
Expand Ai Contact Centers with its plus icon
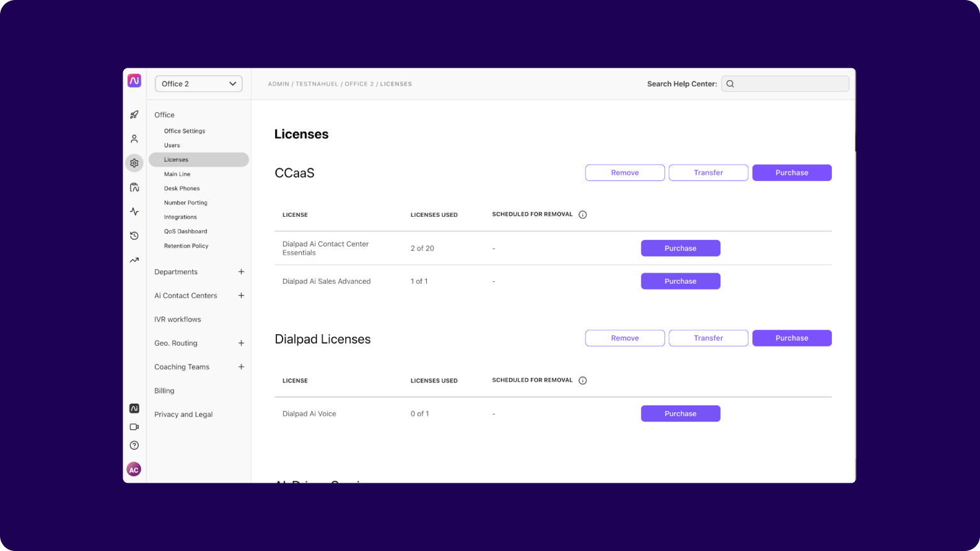point(241,295)
